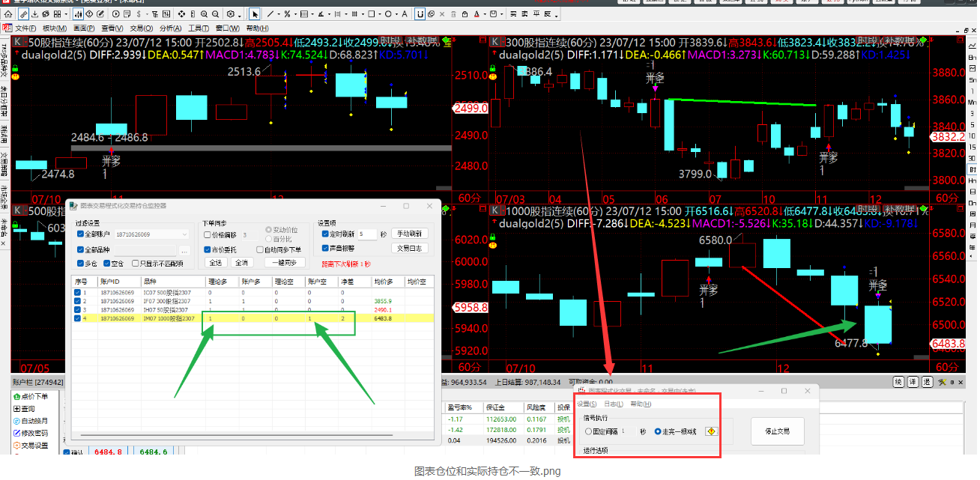This screenshot has height=480, width=980.
Task: Click the trash delete drawings icon
Action: pos(453,13)
